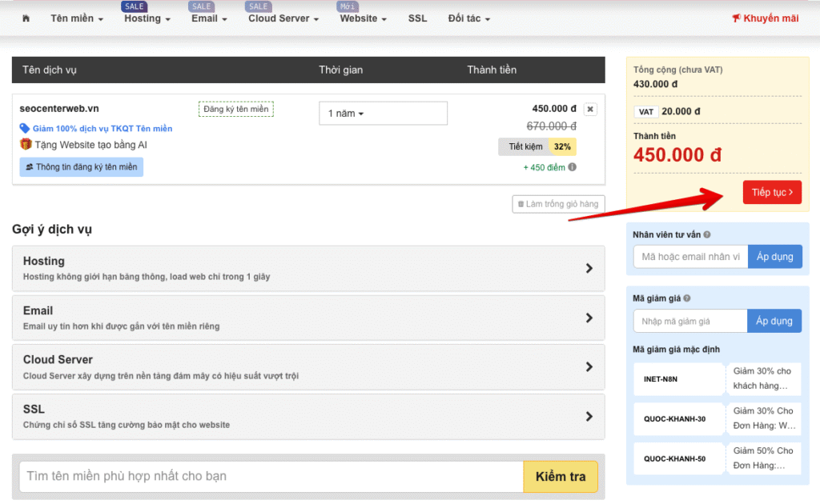The height and width of the screenshot is (504, 820).
Task: Open the 1 năm duration dropdown
Action: [x=383, y=114]
